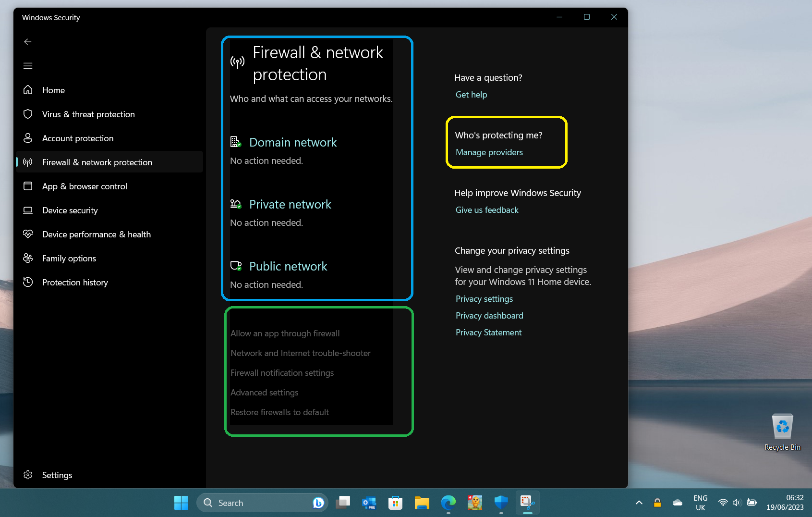Read the Privacy Statement link
Image resolution: width=812 pixels, height=517 pixels.
coord(489,332)
